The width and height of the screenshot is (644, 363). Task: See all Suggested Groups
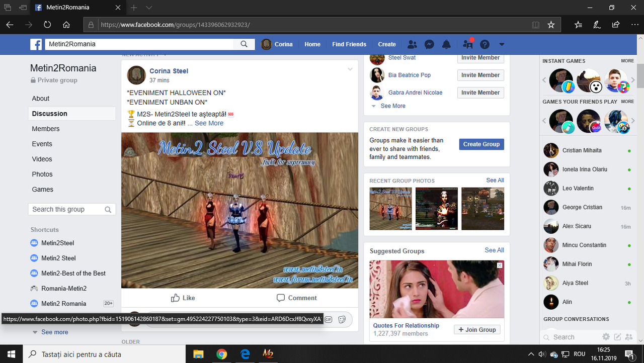point(495,250)
